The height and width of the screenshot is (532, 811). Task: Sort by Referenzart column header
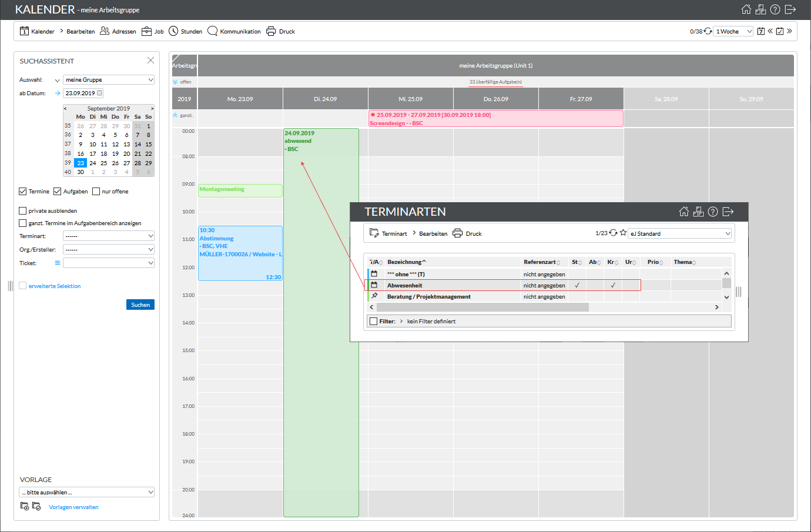pos(542,262)
